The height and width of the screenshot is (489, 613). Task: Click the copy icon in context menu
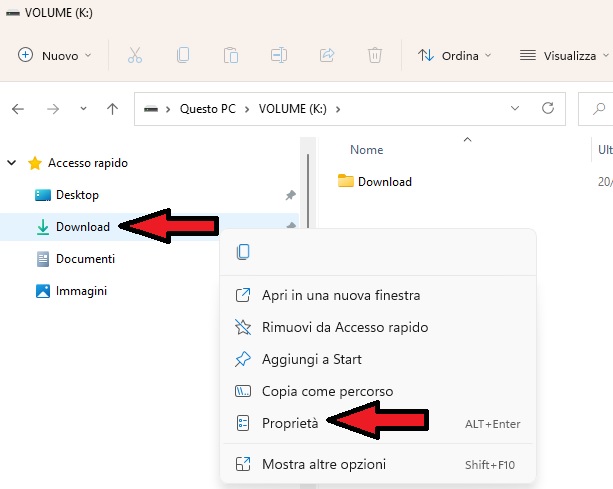click(x=243, y=252)
